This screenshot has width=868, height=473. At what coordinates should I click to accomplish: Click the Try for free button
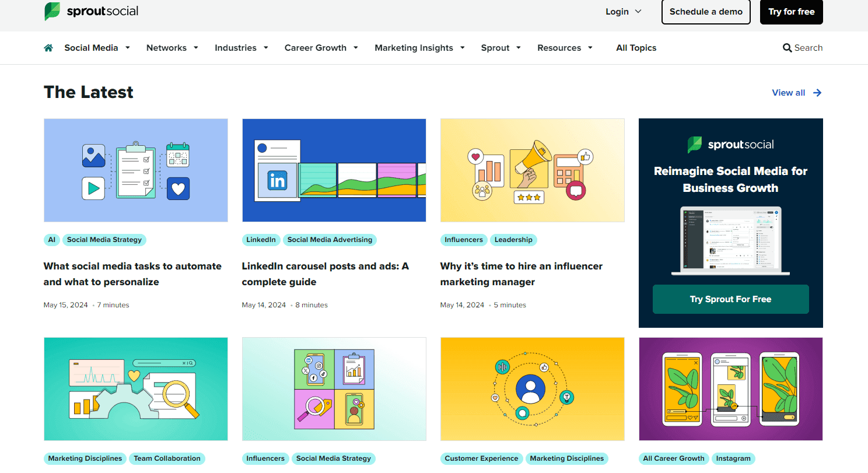coord(792,12)
